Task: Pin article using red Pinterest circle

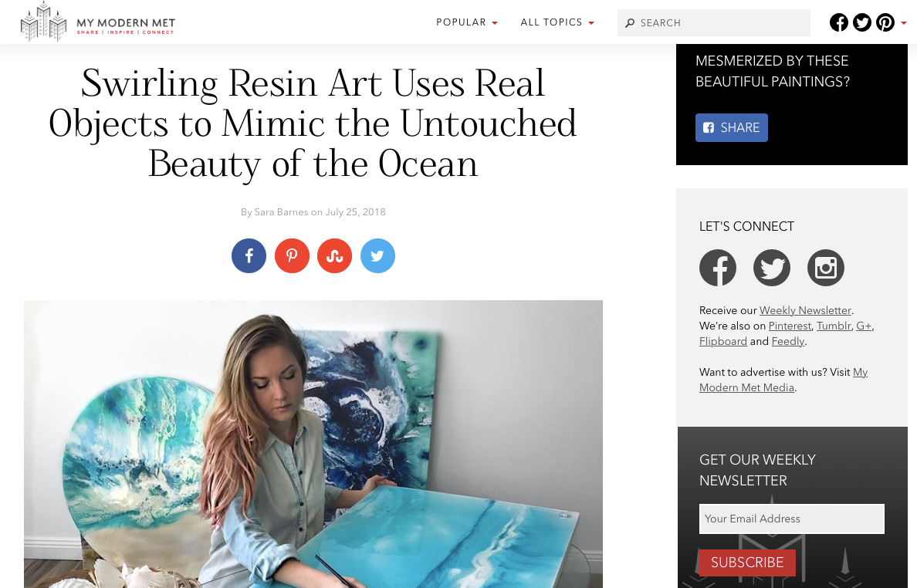Action: coord(292,256)
